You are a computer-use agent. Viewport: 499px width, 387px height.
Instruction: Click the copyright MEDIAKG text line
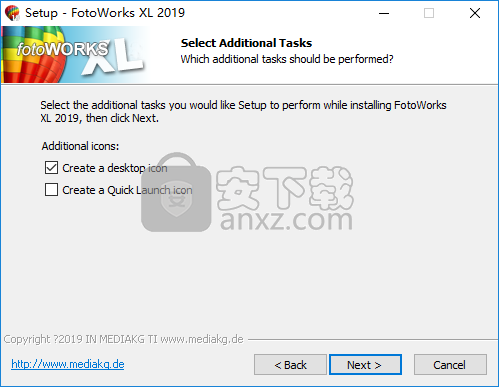(x=123, y=339)
